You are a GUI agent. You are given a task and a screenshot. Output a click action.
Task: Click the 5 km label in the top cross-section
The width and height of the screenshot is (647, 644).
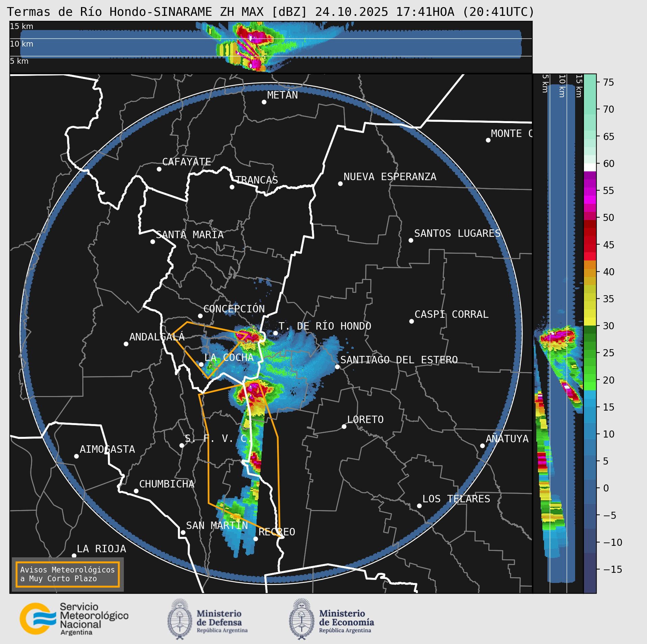coord(19,61)
